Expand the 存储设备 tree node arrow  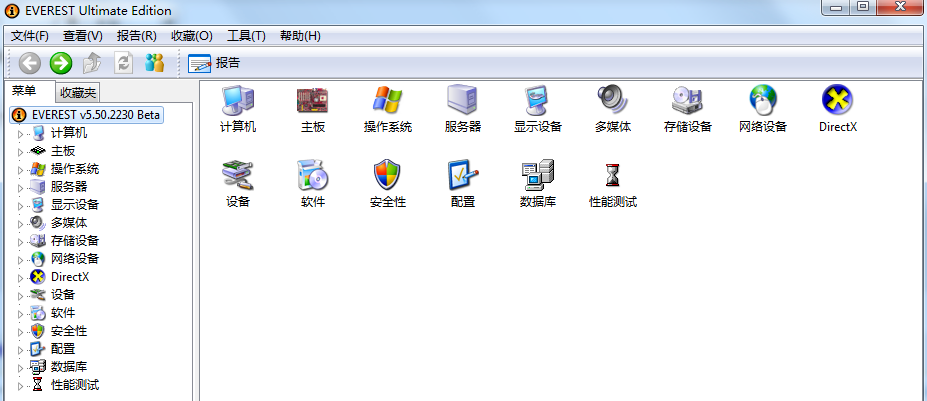click(x=20, y=242)
